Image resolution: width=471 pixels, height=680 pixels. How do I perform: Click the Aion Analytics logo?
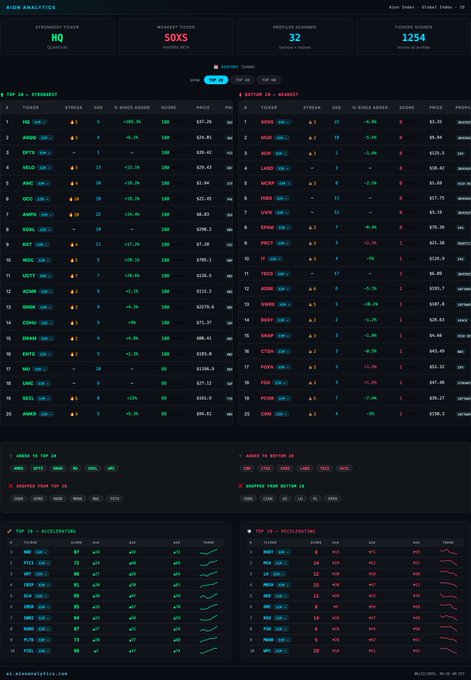pyautogui.click(x=30, y=7)
